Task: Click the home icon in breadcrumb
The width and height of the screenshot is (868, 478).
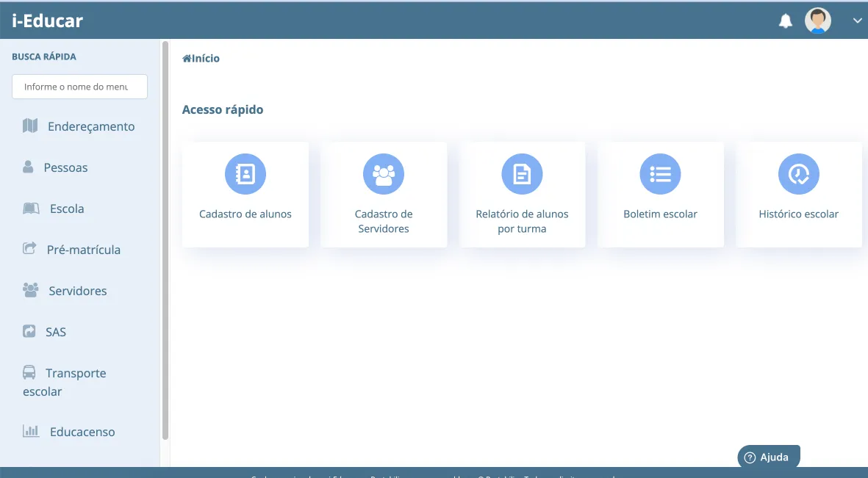Action: point(187,58)
